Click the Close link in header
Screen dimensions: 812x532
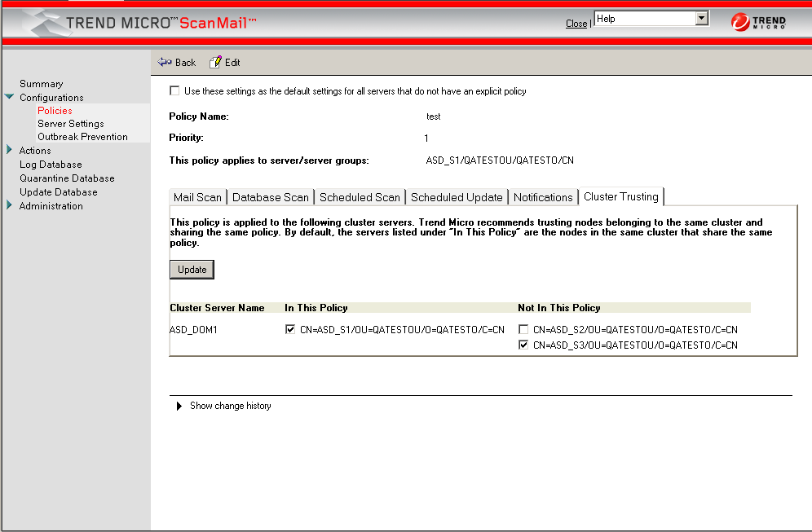[x=576, y=24]
